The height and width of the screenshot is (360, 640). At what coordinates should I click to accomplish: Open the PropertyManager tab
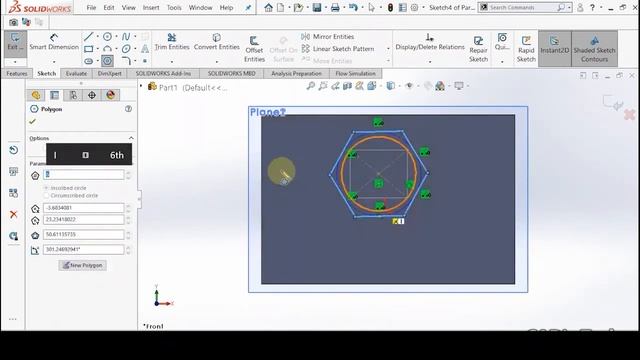pos(54,95)
